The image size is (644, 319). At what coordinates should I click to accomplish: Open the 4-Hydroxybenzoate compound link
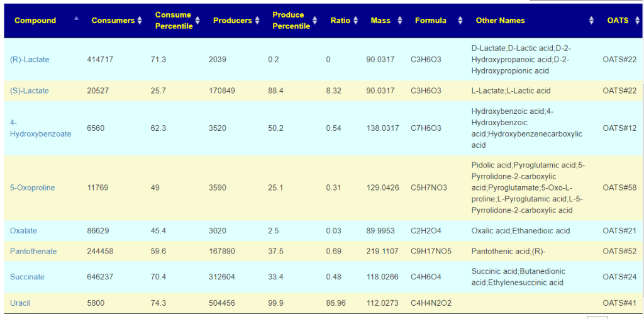[x=41, y=128]
